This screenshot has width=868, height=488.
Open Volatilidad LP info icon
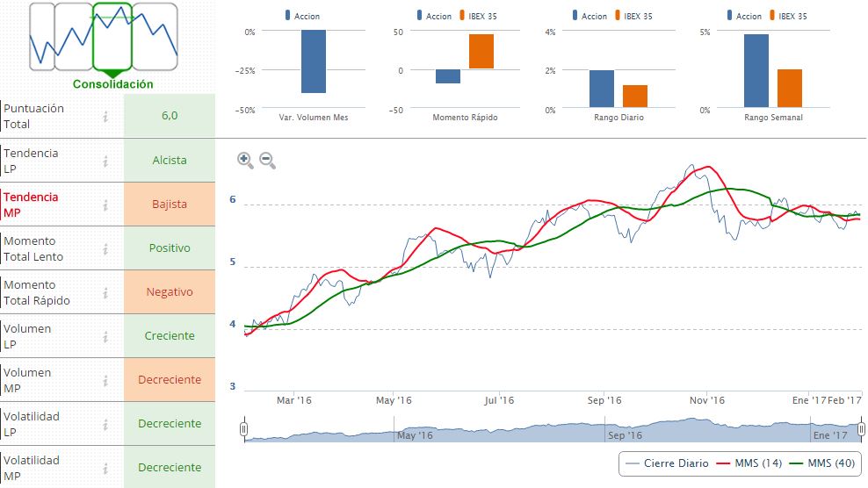click(105, 424)
